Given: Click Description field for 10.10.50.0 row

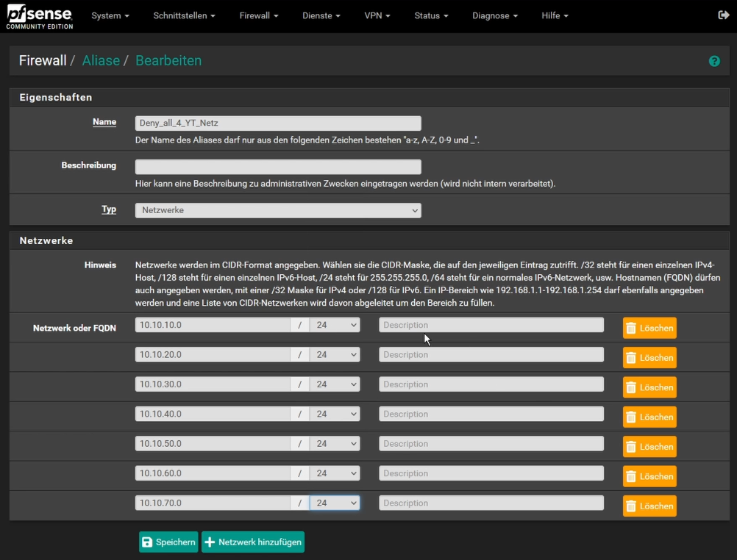Looking at the screenshot, I should click(x=491, y=443).
